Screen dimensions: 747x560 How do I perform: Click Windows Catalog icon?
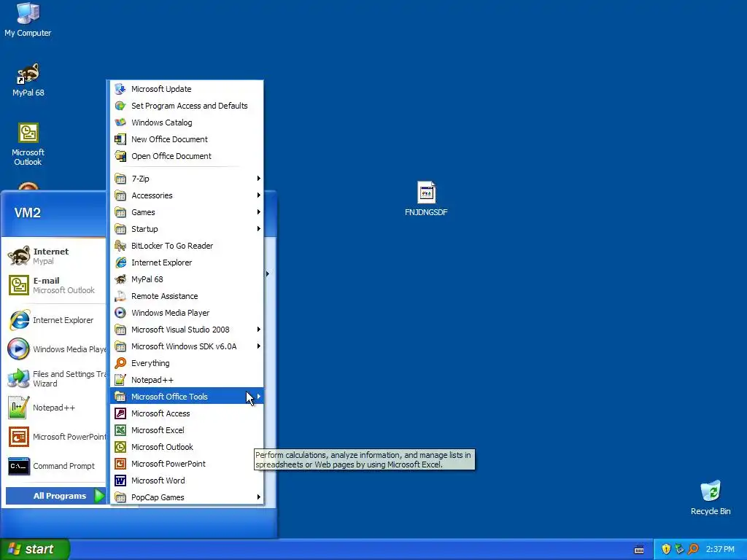(x=120, y=122)
